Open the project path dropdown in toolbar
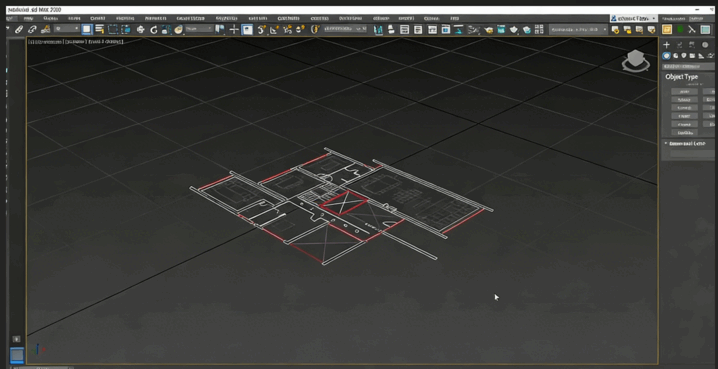This screenshot has width=718, height=369. pos(578,29)
